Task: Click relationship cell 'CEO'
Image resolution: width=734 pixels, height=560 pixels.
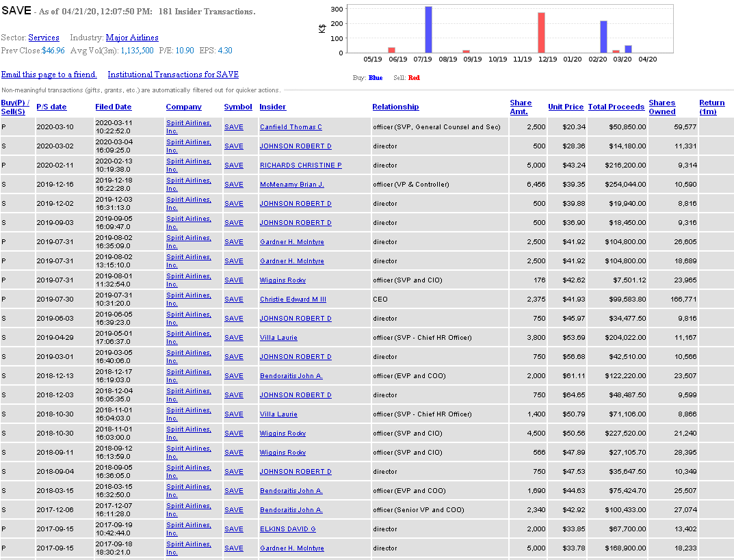Action: (x=440, y=299)
